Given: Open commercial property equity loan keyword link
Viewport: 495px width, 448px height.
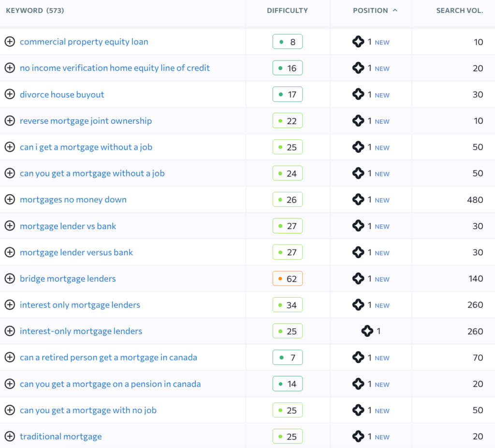Looking at the screenshot, I should (x=84, y=42).
